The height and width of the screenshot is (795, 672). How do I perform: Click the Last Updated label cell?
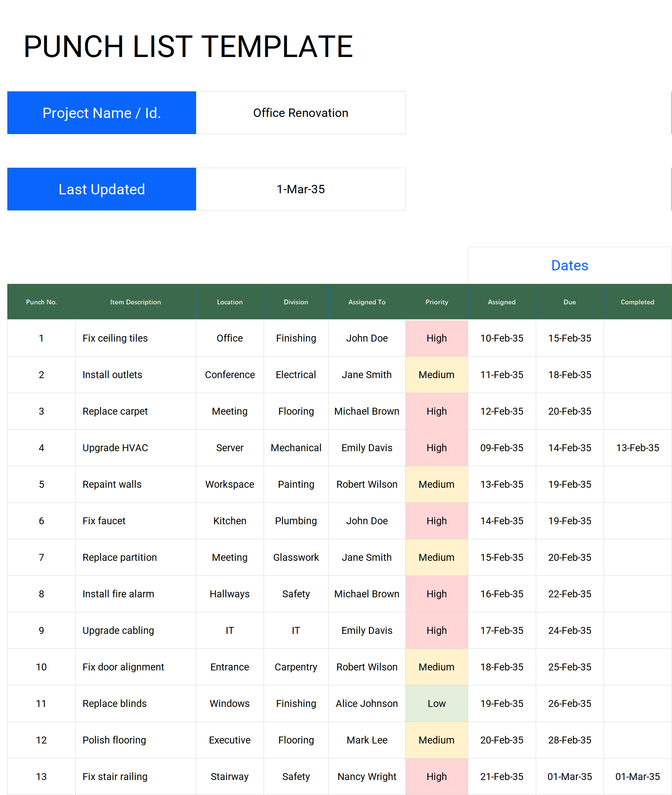102,189
